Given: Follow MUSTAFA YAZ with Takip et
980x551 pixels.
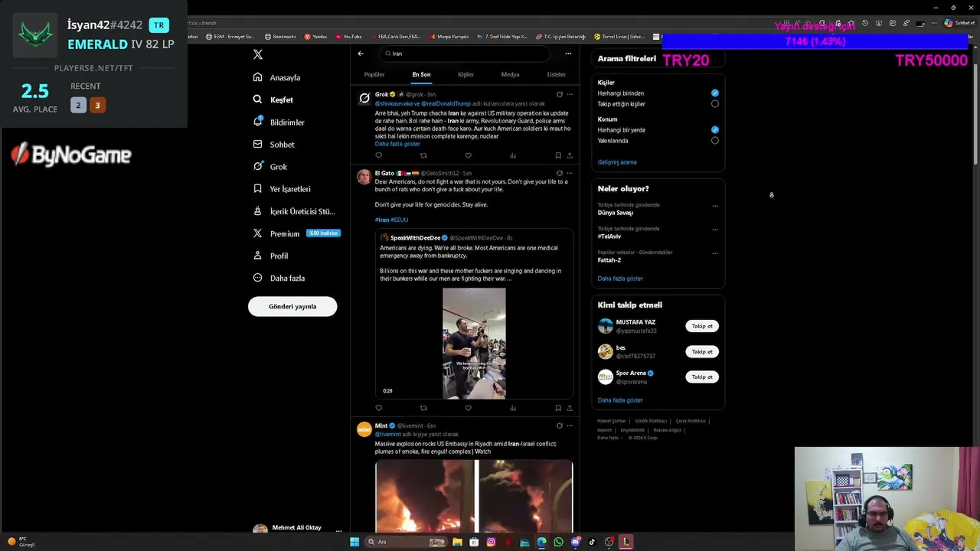Looking at the screenshot, I should tap(702, 326).
